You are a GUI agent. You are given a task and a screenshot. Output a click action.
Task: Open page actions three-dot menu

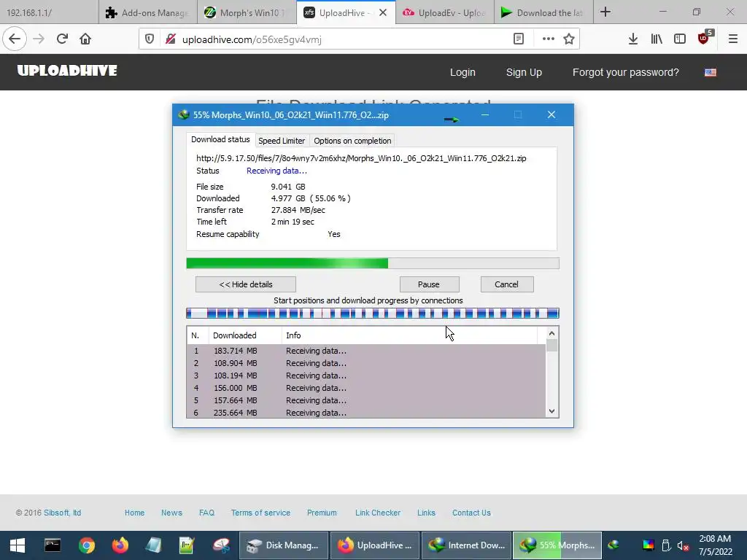tap(549, 39)
